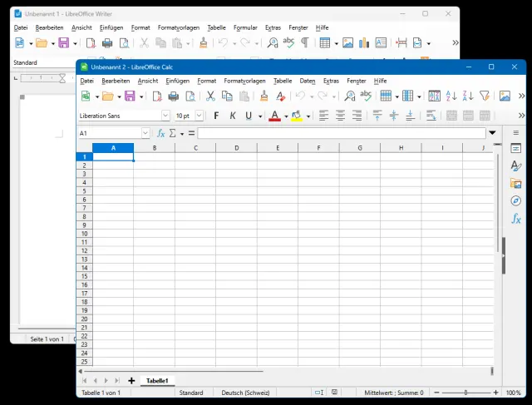Open the Function Wizard next to the Name Box
This screenshot has width=532, height=405.
point(161,133)
